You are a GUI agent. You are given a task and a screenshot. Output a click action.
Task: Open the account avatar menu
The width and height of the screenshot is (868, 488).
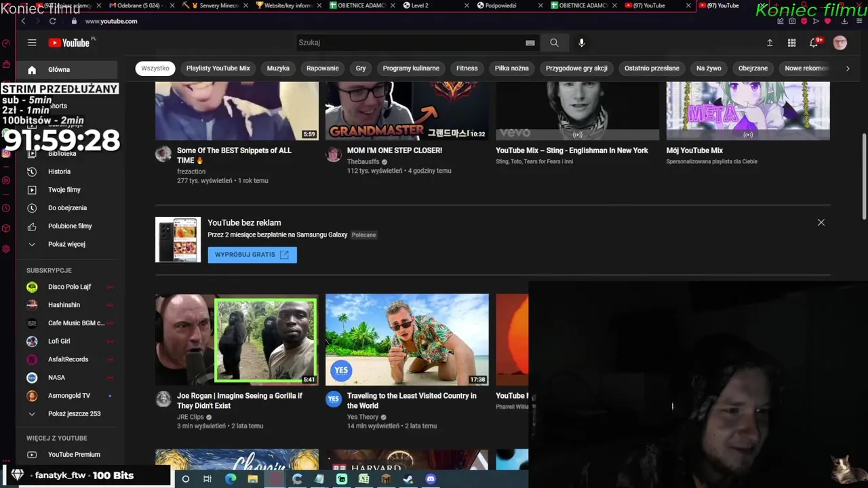pyautogui.click(x=840, y=43)
